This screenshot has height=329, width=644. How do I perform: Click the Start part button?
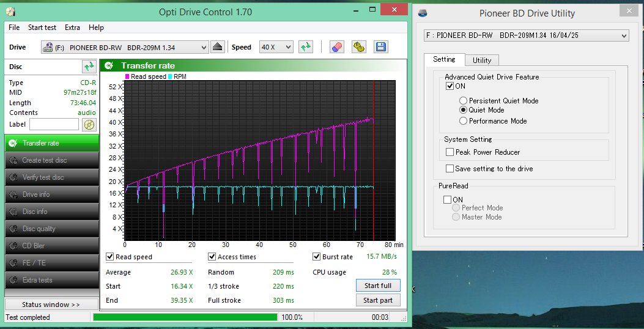378,300
